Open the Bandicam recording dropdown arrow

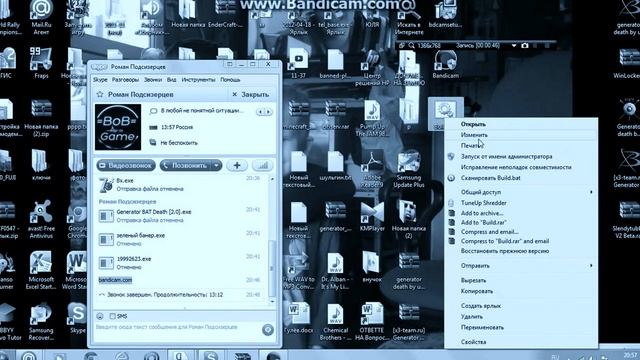[x=513, y=46]
